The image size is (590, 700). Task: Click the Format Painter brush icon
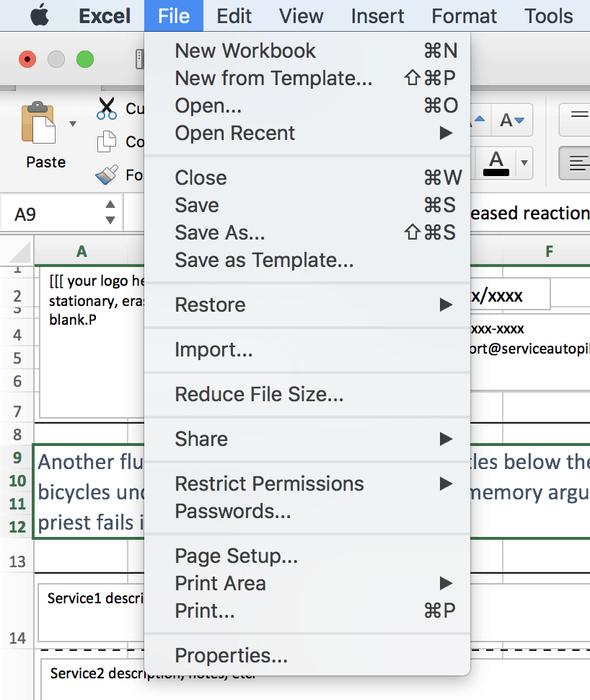(107, 175)
